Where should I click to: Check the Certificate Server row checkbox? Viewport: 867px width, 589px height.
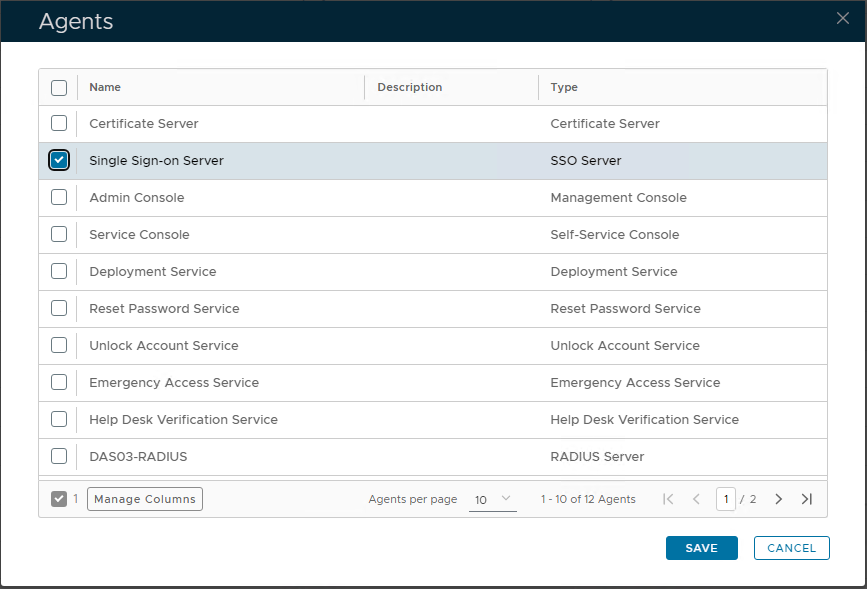pyautogui.click(x=59, y=123)
